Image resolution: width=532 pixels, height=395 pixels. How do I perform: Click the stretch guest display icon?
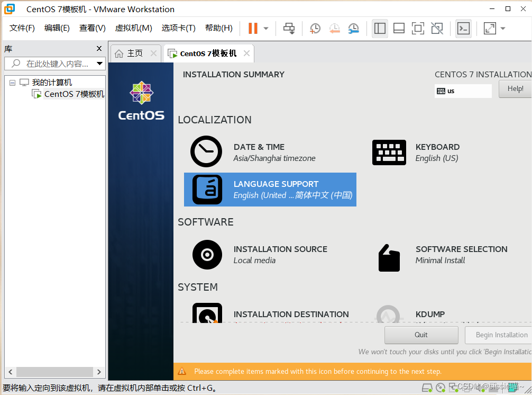(490, 28)
